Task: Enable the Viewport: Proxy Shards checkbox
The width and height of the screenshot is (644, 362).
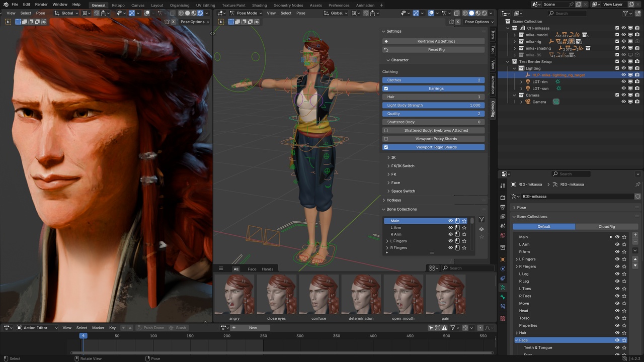Action: (386, 139)
